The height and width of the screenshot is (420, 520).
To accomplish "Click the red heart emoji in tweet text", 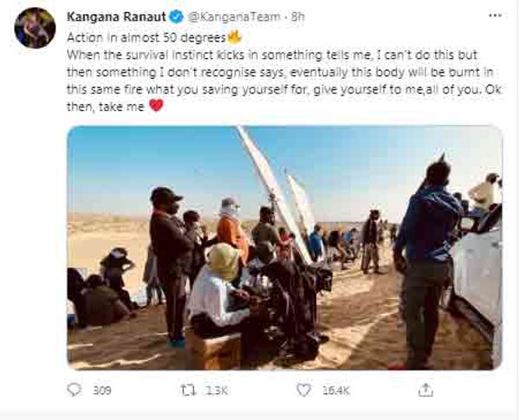I will click(156, 106).
